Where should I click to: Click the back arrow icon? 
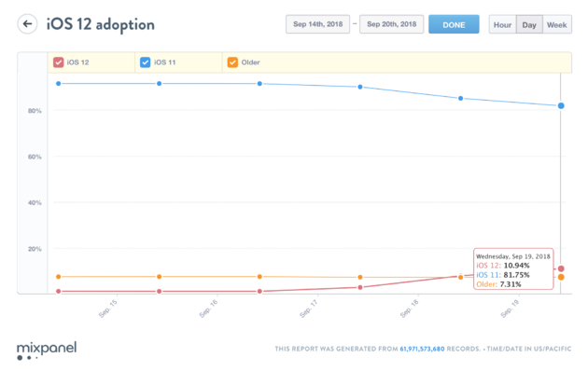pos(27,24)
